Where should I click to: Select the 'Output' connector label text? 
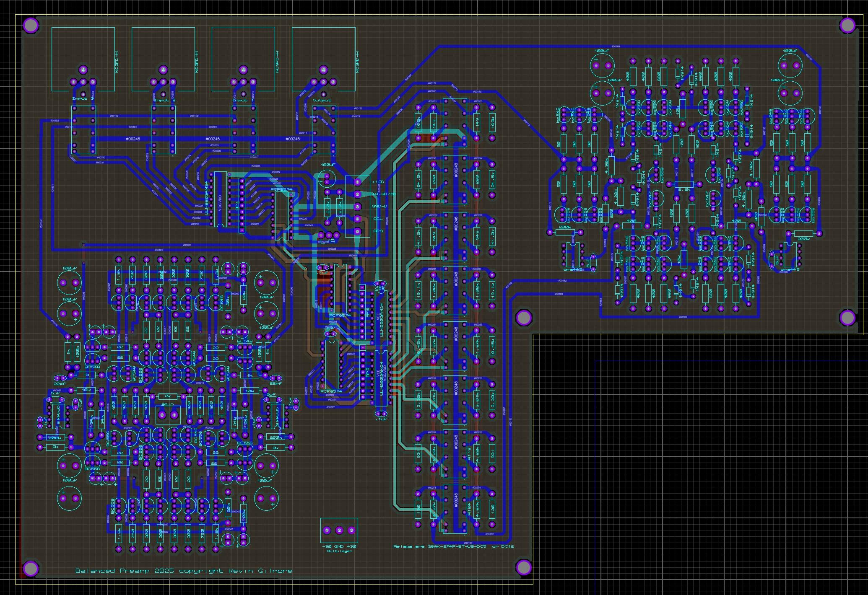click(x=322, y=100)
